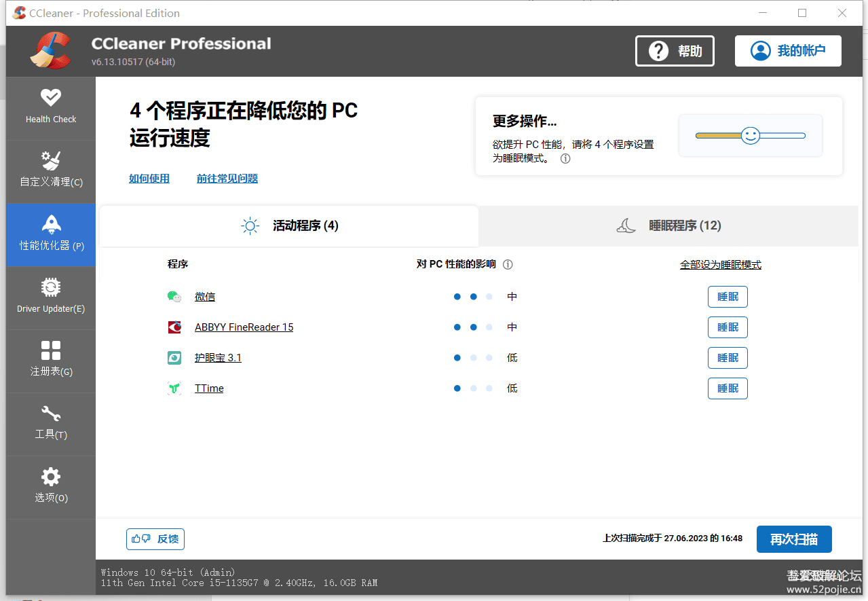Open Driver Updater chip icon
The width and height of the screenshot is (868, 601).
click(51, 287)
